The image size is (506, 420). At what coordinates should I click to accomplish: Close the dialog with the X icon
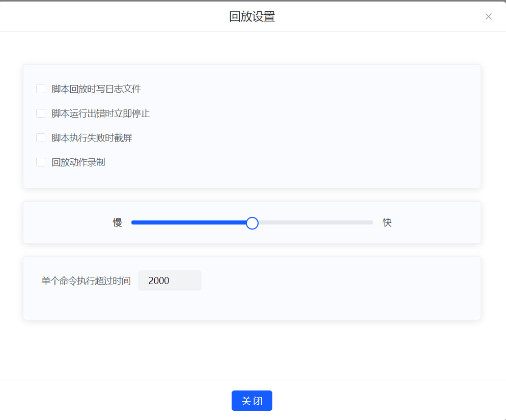(489, 17)
